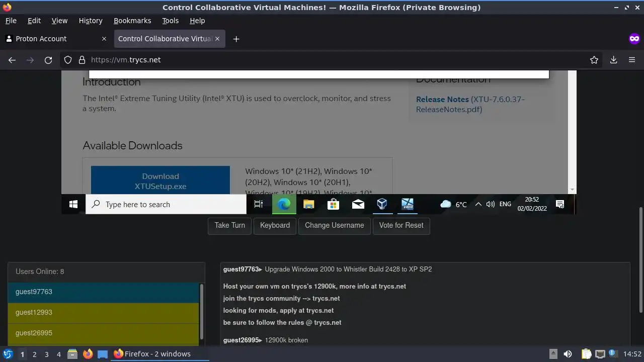Open the Edit menu
644x362 pixels.
34,21
